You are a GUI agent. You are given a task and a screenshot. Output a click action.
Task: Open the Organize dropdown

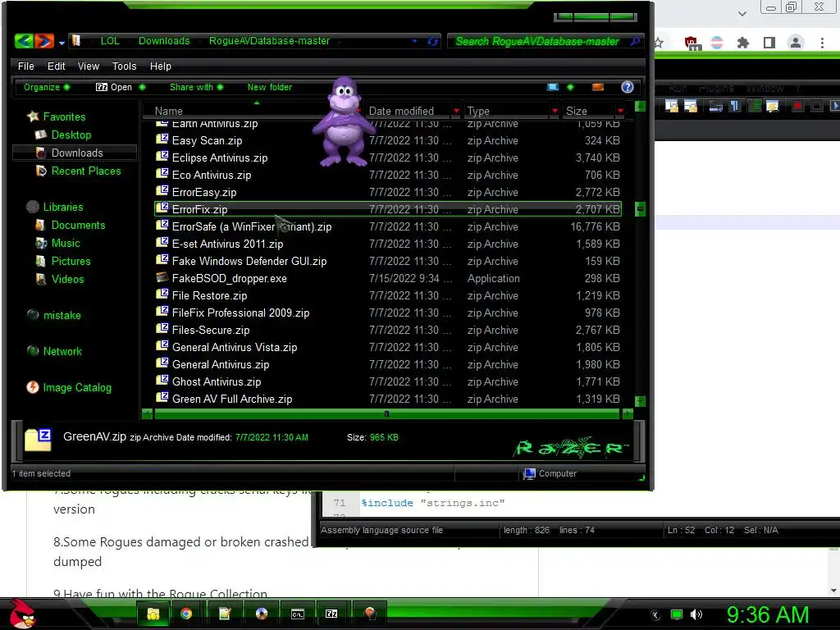(47, 87)
